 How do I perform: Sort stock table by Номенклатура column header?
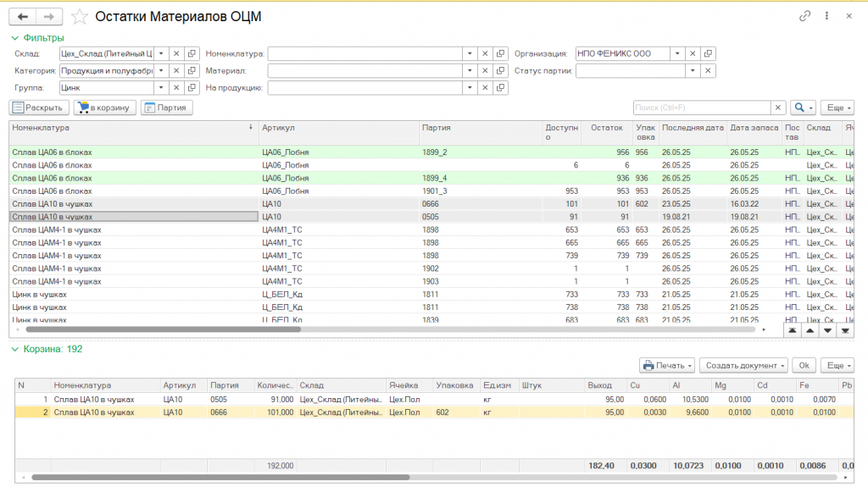point(133,133)
